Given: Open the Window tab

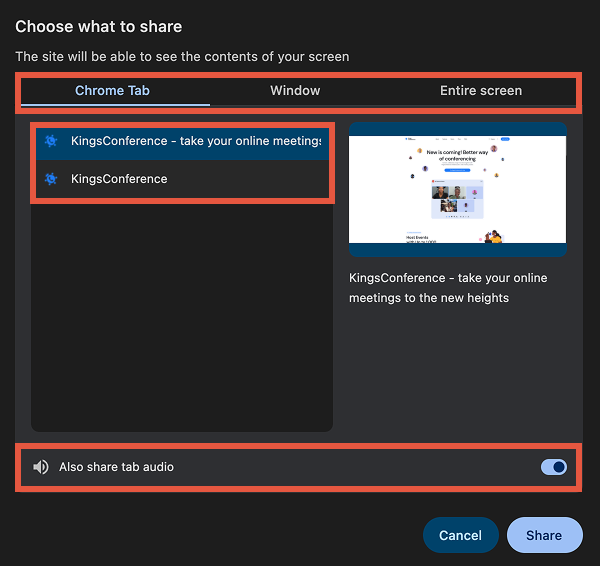Looking at the screenshot, I should click(x=295, y=91).
